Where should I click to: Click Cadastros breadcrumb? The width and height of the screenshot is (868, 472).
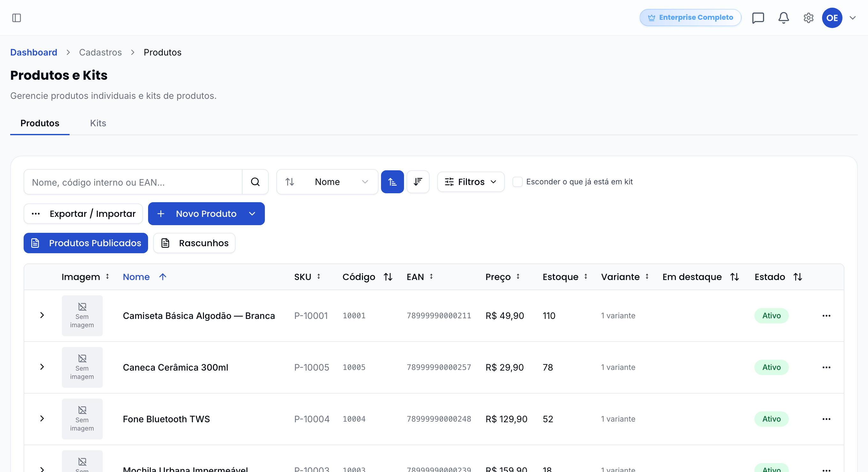[x=101, y=53]
